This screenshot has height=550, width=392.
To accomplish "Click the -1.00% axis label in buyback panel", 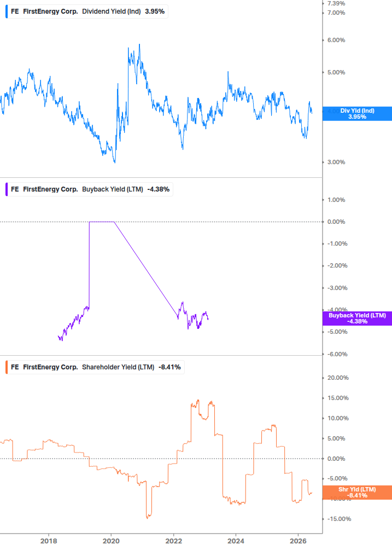I will (337, 244).
